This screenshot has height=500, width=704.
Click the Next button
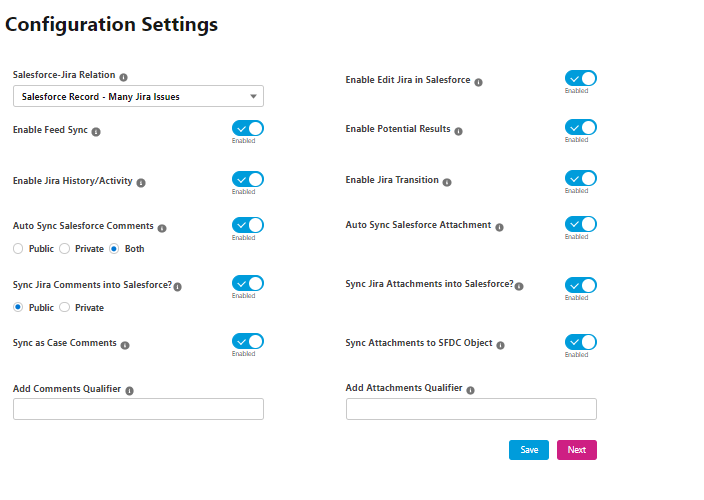click(577, 450)
